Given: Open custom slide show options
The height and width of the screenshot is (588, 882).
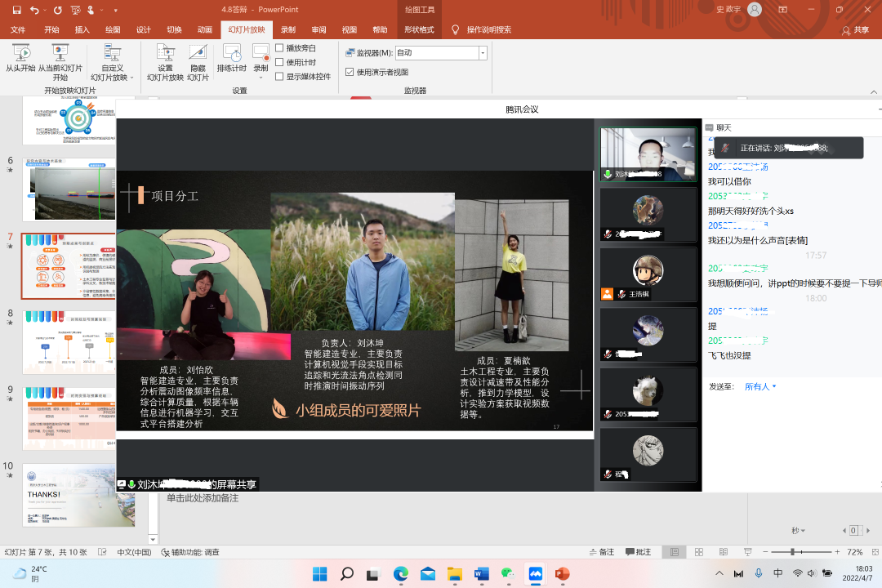Looking at the screenshot, I should [x=112, y=62].
